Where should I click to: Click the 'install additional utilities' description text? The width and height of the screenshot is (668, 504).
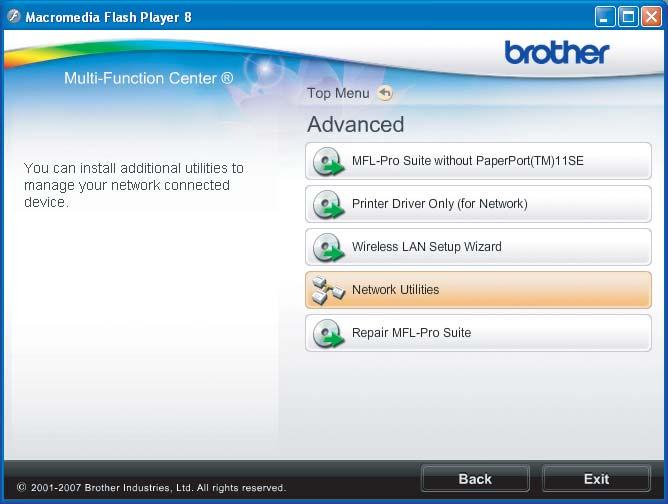point(134,185)
